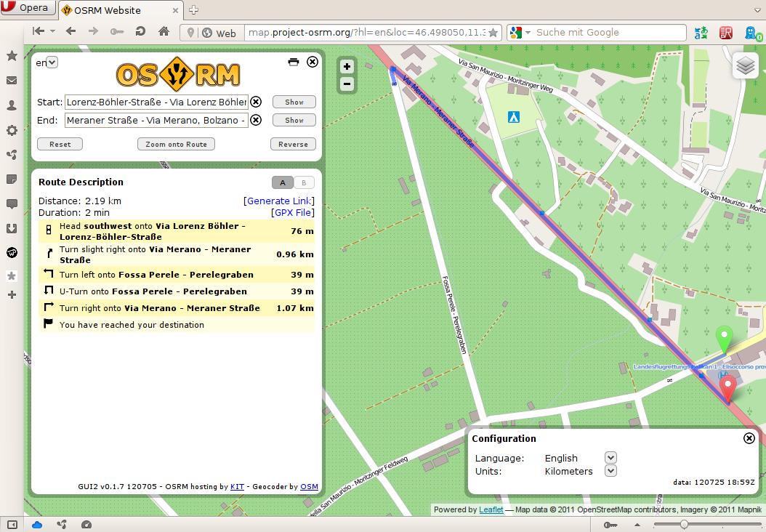
Task: Open the map layers switcher icon
Action: coord(745,65)
